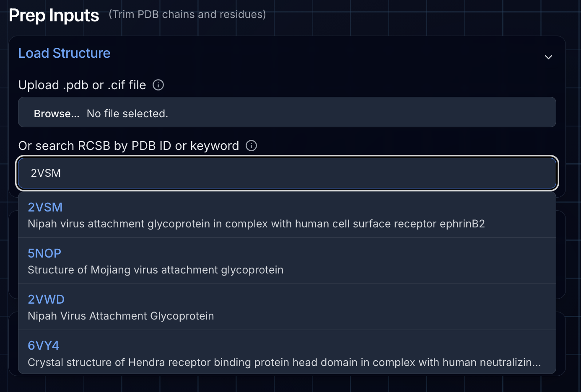This screenshot has height=392, width=581.
Task: Click the Hendra neutralizing antibody description line
Action: [x=284, y=362]
